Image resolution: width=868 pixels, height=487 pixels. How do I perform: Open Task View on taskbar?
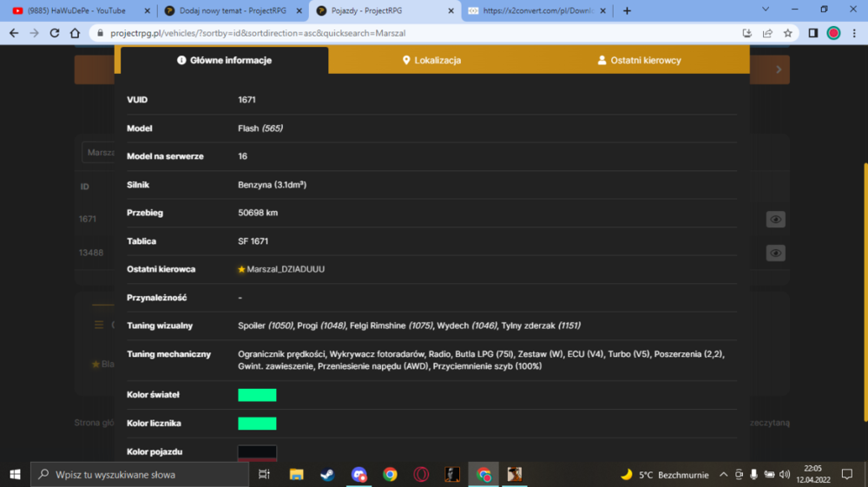pos(264,474)
